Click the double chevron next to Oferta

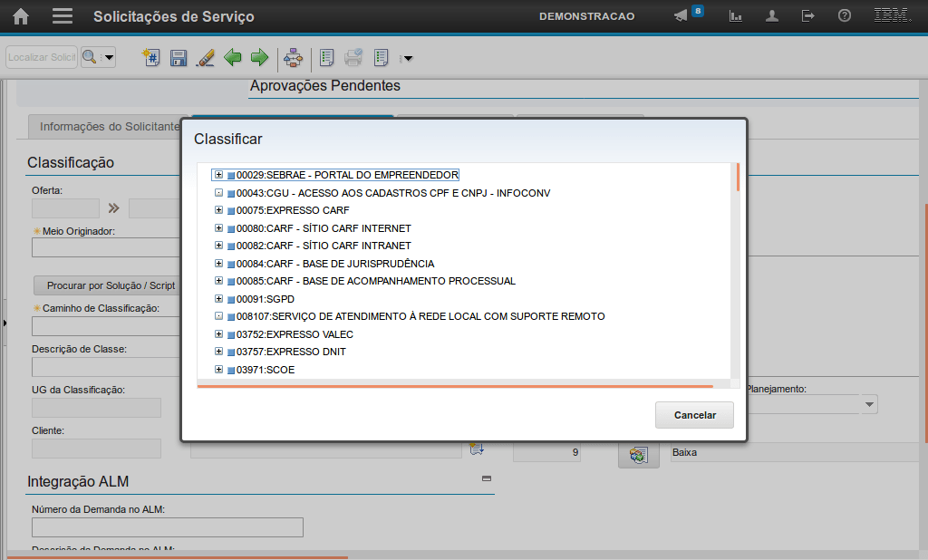(x=113, y=208)
